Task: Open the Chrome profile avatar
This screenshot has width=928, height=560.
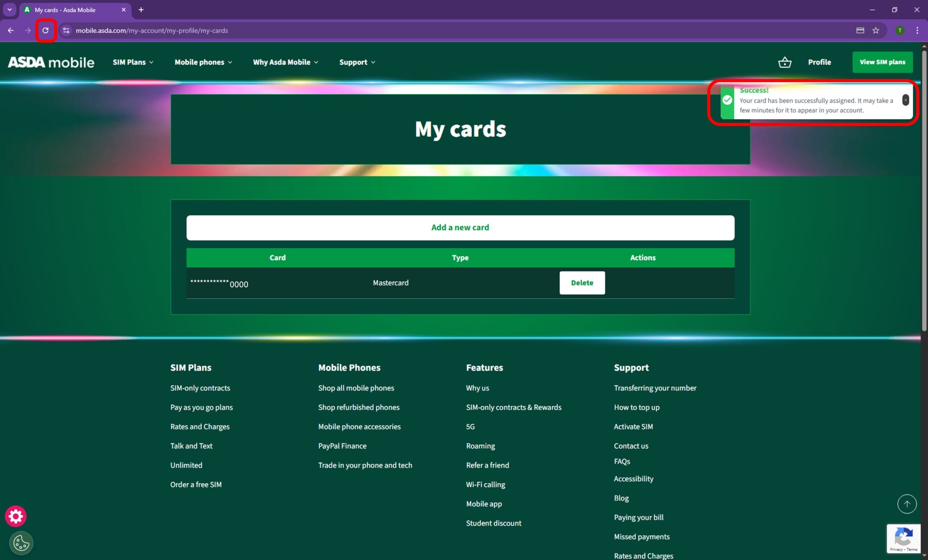Action: (x=900, y=30)
